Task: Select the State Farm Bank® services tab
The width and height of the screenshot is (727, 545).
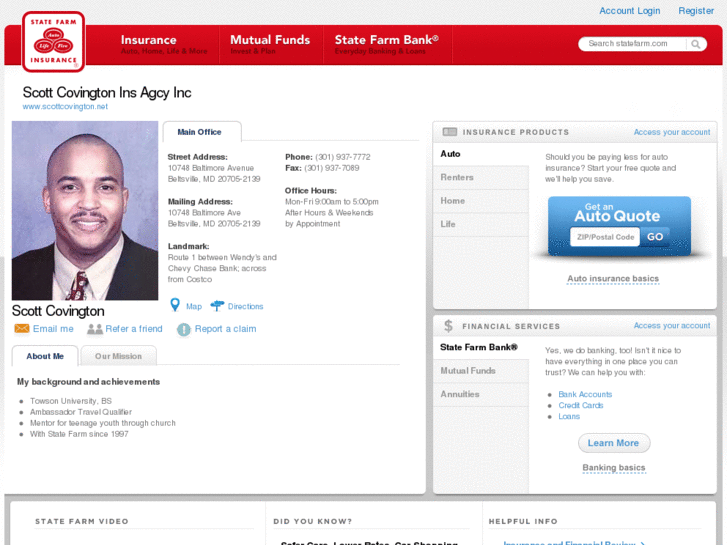Action: pos(480,347)
